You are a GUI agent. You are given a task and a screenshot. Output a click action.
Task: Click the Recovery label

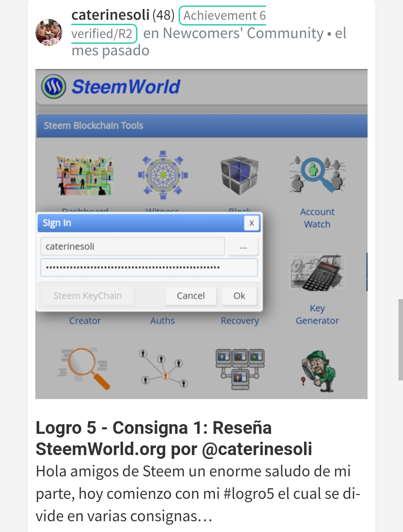[x=240, y=321]
